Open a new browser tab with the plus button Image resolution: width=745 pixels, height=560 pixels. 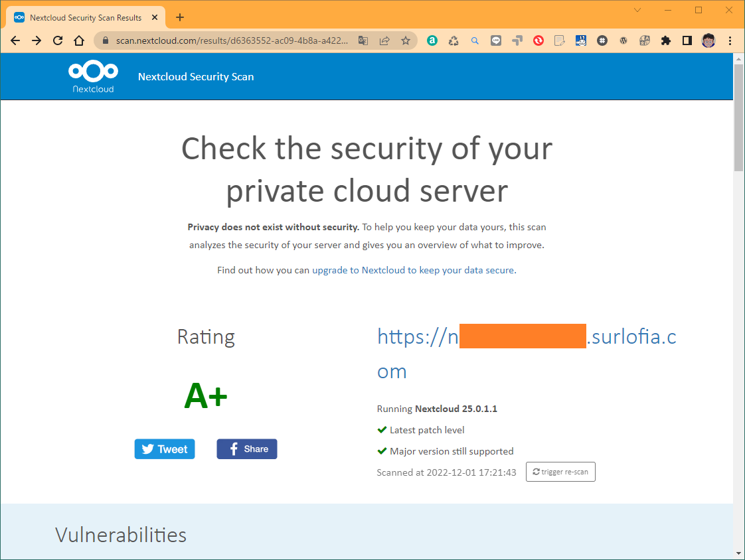tap(179, 17)
